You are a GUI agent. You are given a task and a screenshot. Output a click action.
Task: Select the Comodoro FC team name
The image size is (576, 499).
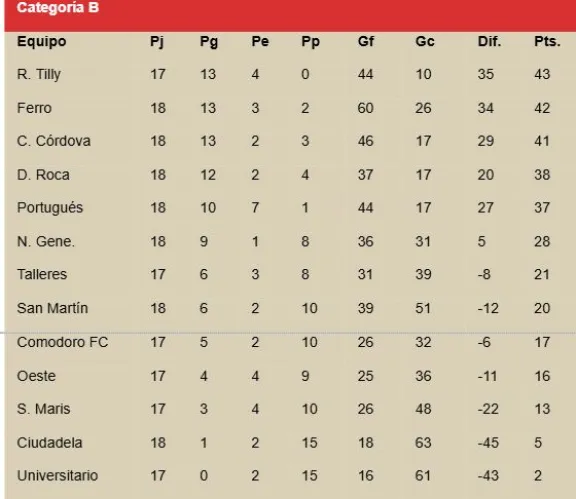tap(62, 342)
